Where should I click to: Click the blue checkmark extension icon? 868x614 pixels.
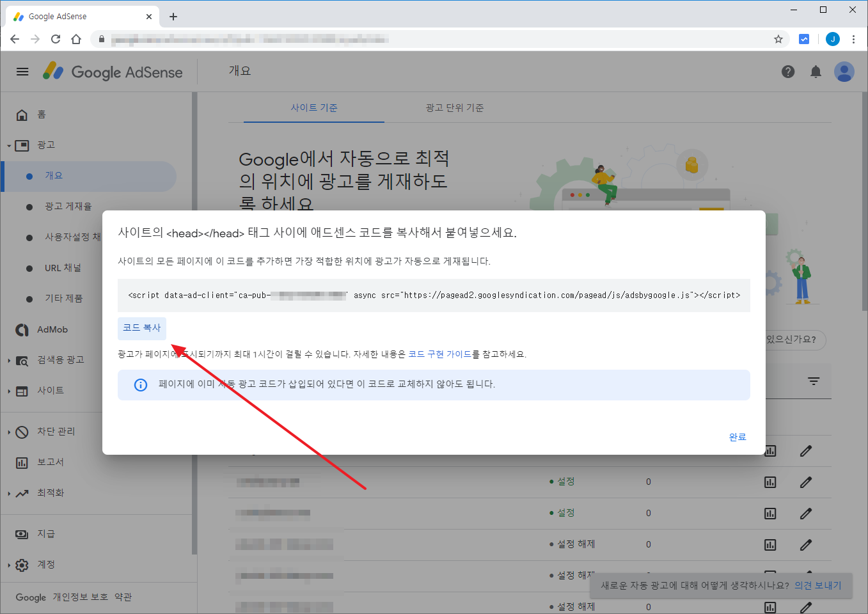804,39
